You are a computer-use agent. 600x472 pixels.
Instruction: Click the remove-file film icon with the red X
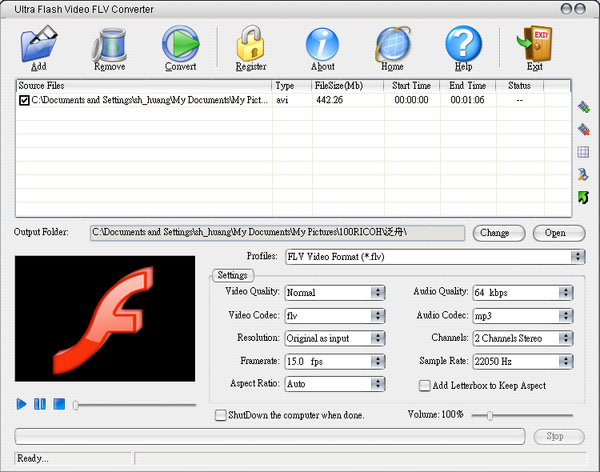click(x=584, y=129)
